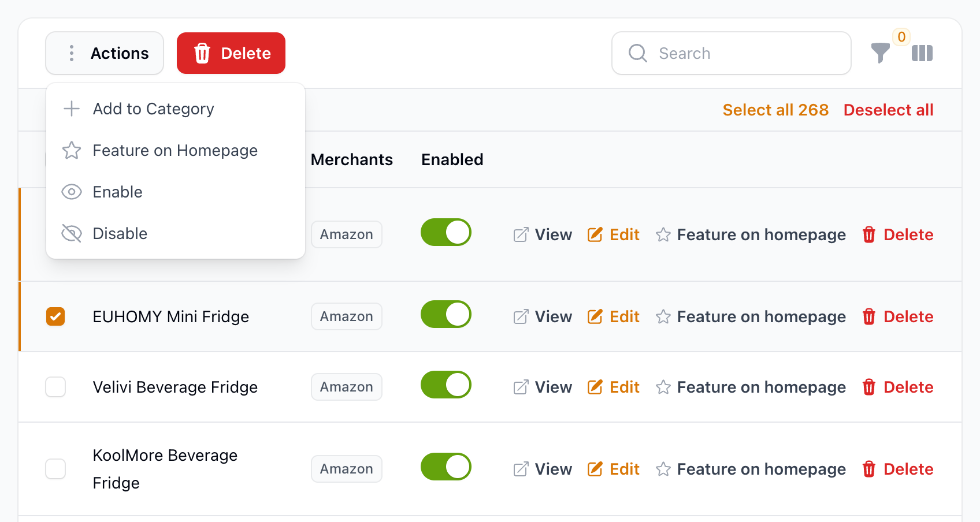Focus the Search input field
This screenshot has height=522, width=980.
732,53
